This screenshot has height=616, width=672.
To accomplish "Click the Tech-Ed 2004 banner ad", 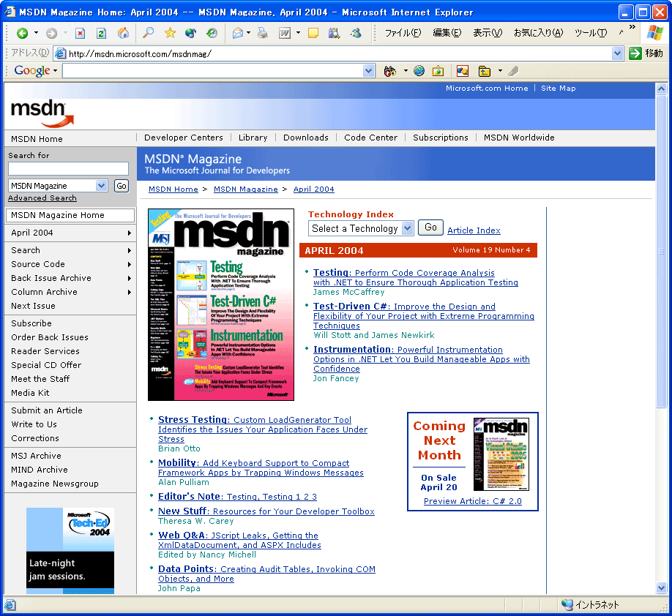I will pyautogui.click(x=70, y=550).
